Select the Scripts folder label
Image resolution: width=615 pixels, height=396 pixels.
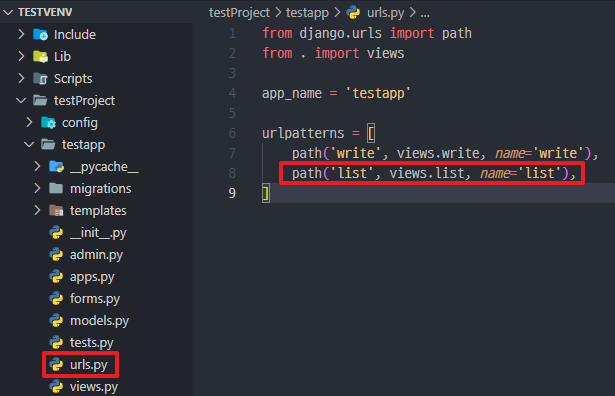tap(73, 78)
